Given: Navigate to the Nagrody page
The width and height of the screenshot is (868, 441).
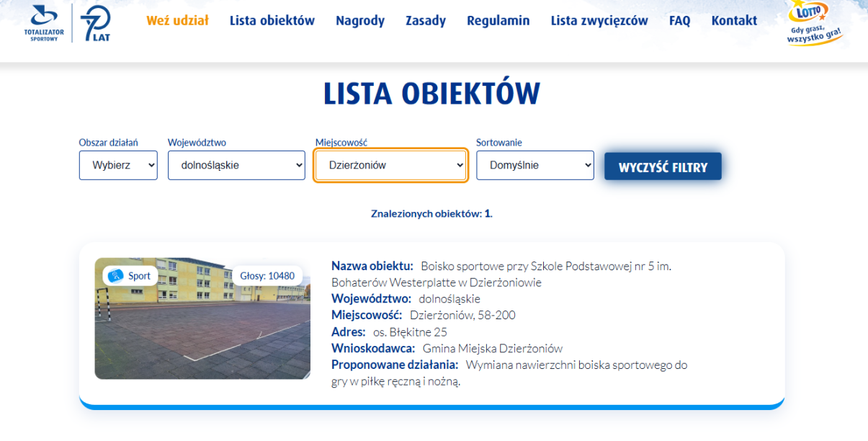Looking at the screenshot, I should pos(360,20).
